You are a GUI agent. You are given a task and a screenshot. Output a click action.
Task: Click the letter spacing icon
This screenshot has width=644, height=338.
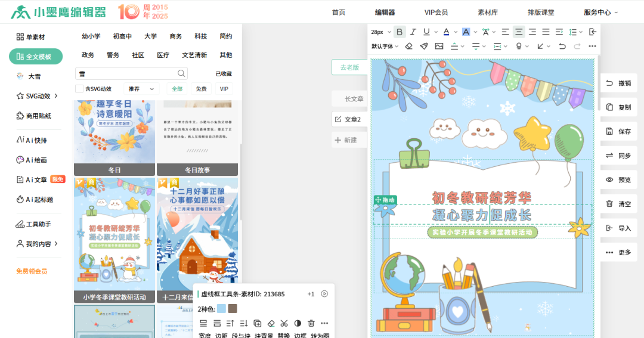pyautogui.click(x=485, y=32)
